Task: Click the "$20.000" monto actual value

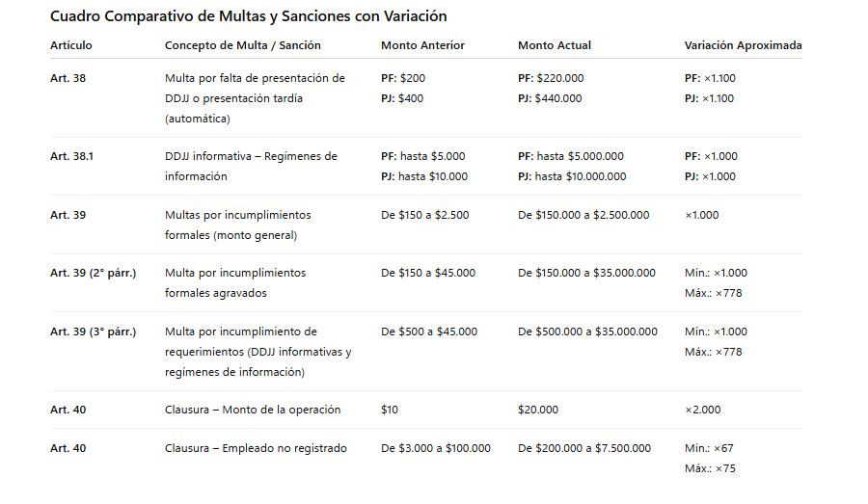Action: click(538, 410)
